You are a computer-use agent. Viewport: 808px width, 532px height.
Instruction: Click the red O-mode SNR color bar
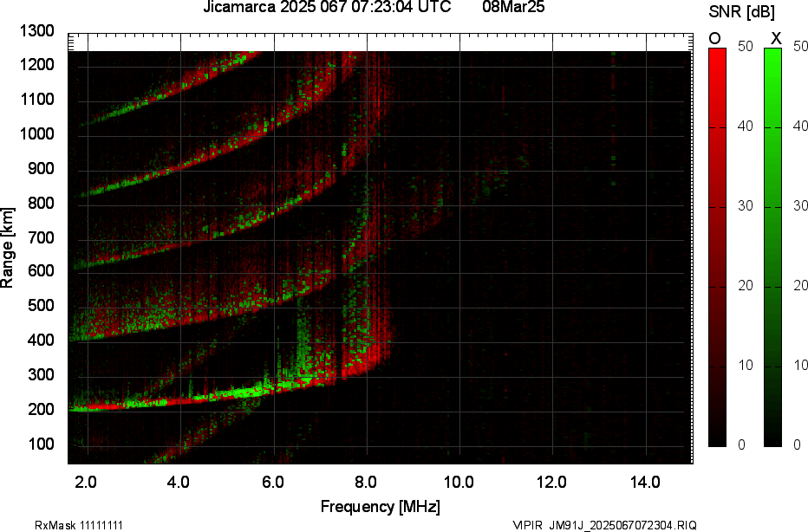click(x=717, y=247)
